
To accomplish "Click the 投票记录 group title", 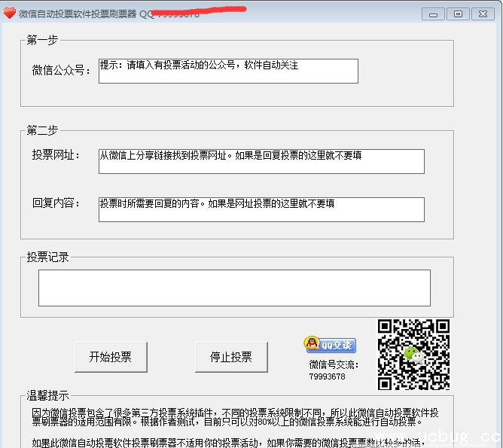I will tap(47, 257).
